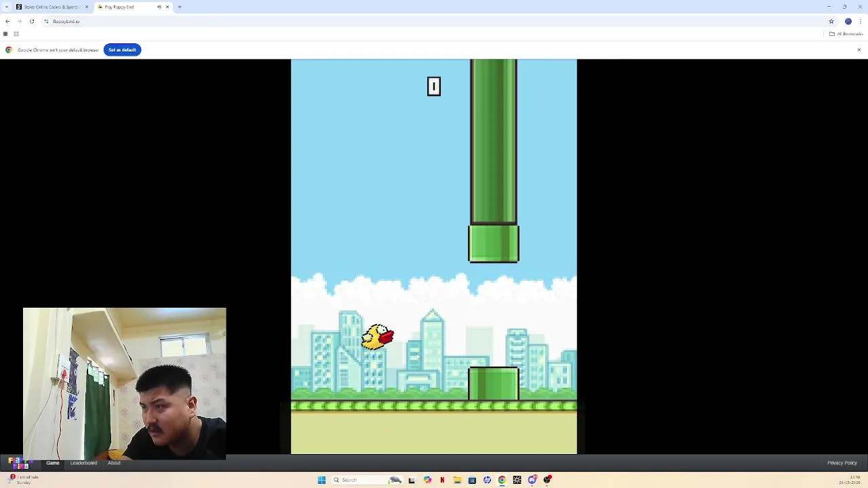Screen dimensions: 868x488
Task: Close the Stake Online Casino tab
Action: [87, 7]
